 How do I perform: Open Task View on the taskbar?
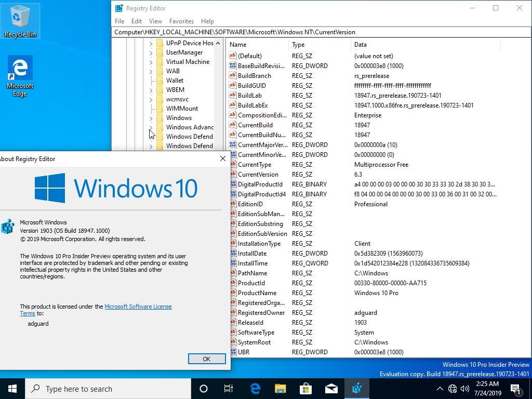tap(229, 389)
